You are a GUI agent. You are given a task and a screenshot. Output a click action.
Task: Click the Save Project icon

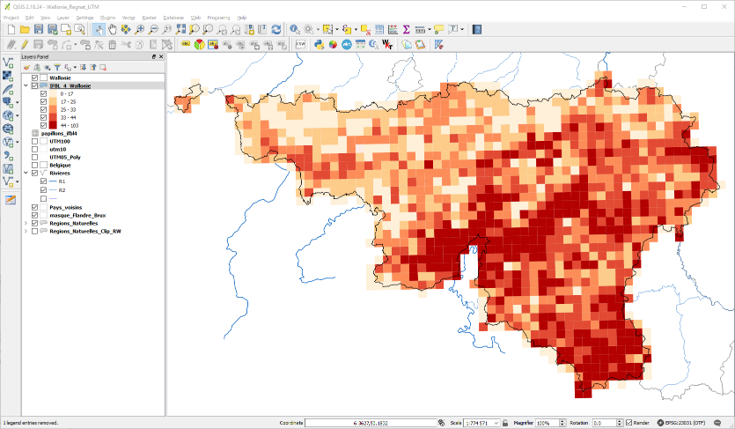[39, 30]
